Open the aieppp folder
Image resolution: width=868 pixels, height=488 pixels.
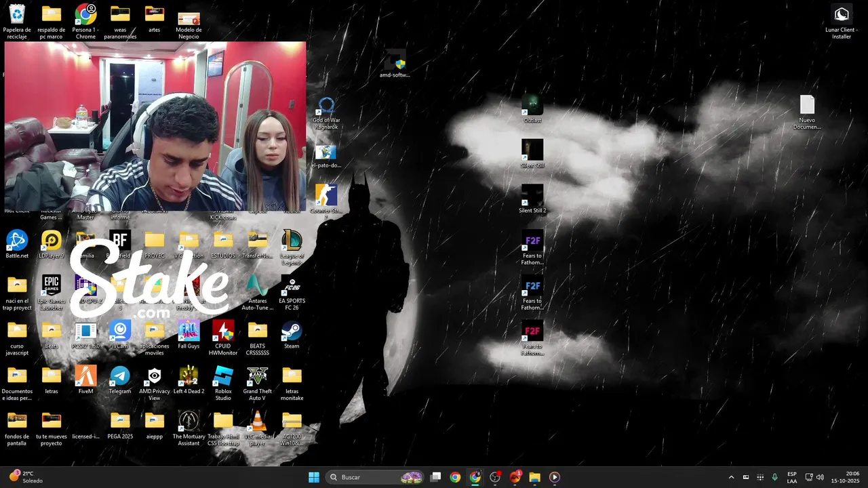[x=155, y=425]
